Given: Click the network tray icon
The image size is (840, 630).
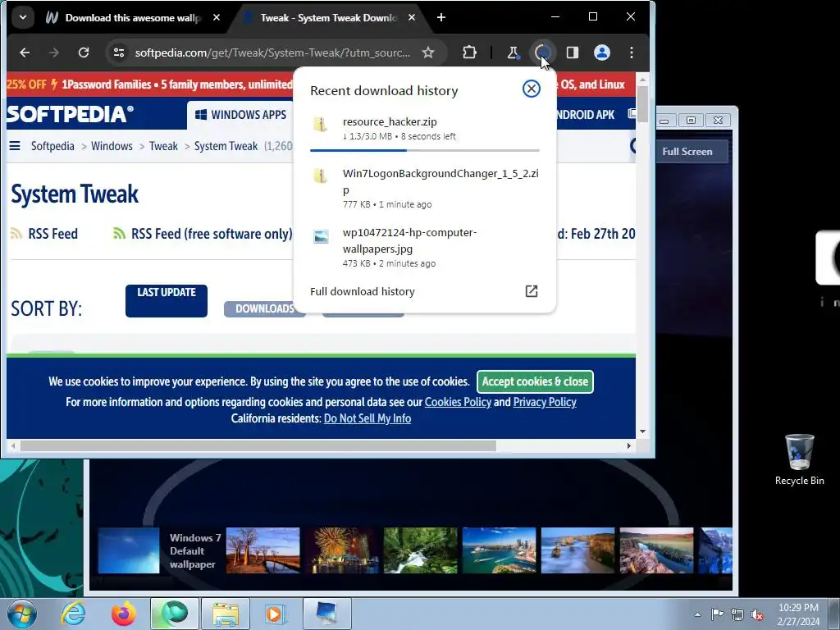Looking at the screenshot, I should (737, 614).
